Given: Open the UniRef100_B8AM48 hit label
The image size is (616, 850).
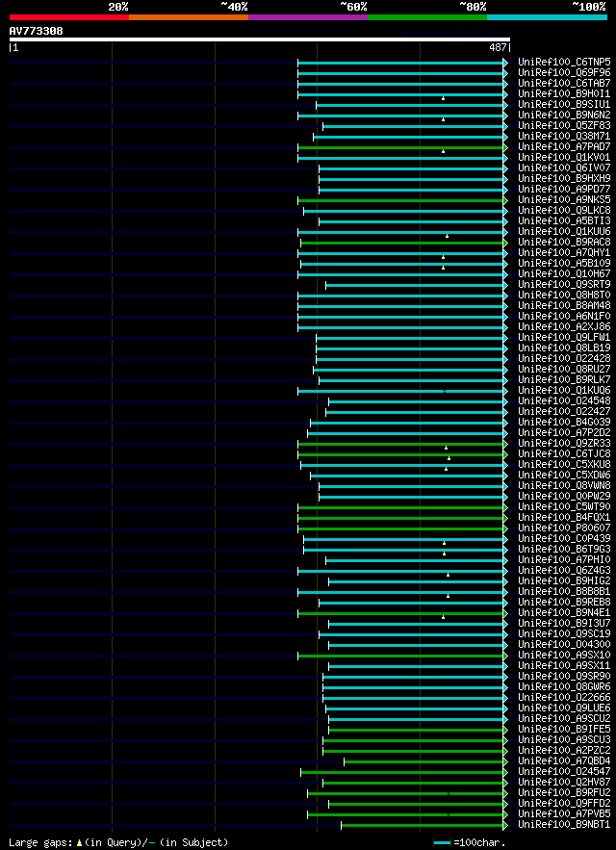Looking at the screenshot, I should [x=564, y=306].
